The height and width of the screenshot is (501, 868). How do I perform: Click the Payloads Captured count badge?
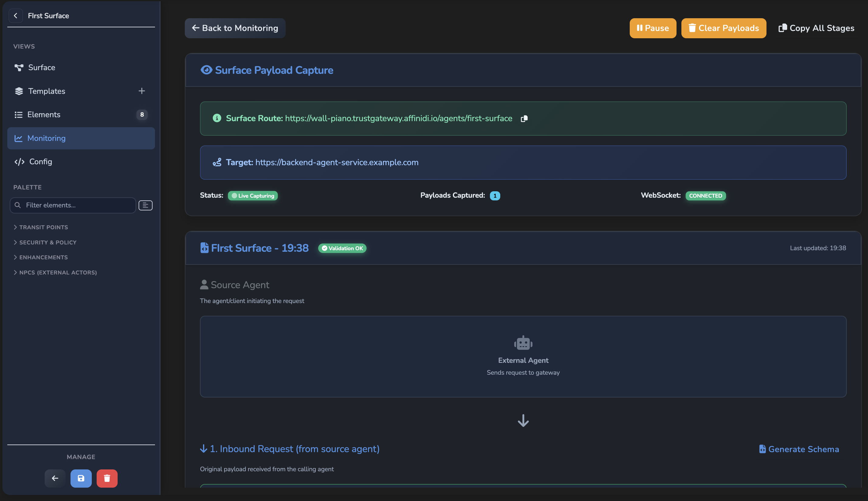[495, 196]
